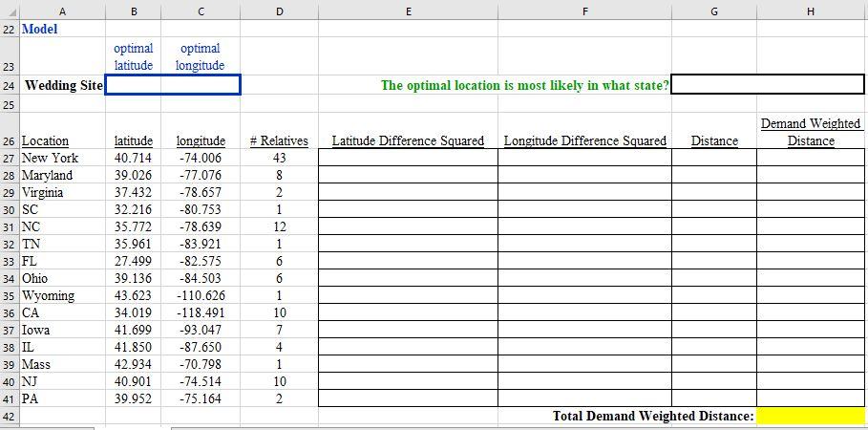Select column A header

coord(63,11)
